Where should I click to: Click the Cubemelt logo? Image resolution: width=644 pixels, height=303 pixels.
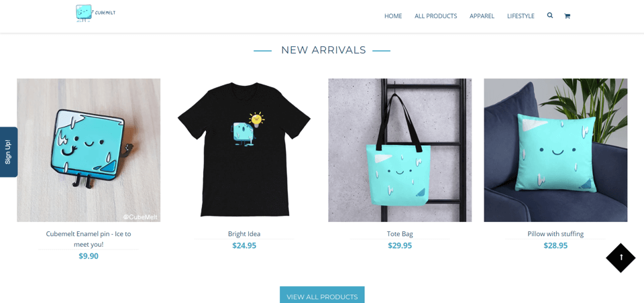tap(96, 13)
